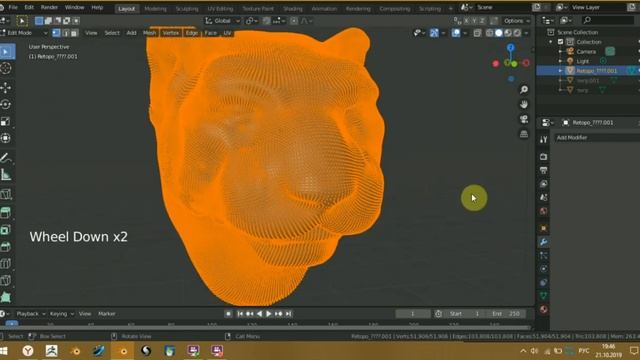Viewport: 640px width, 360px height.
Task: Select the Annotate tool
Action: tap(6, 158)
